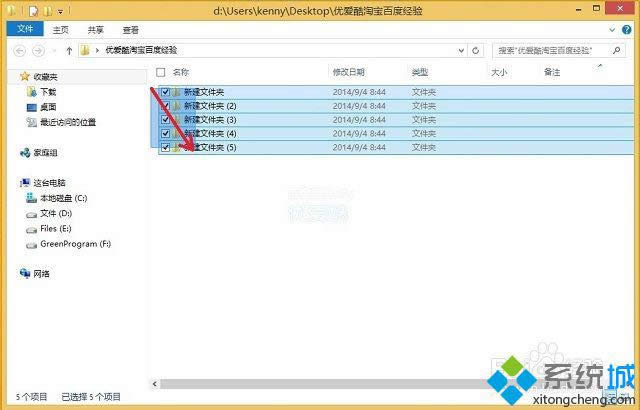Open the 网络 network node
640x410 pixels.
tap(41, 273)
